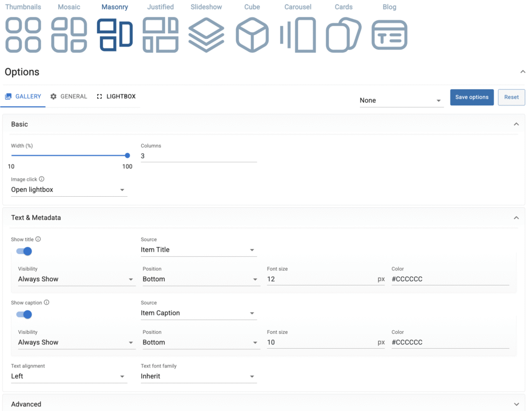Viewport: 532px width, 411px height.
Task: Disable the Show title toggle
Action: coord(24,251)
